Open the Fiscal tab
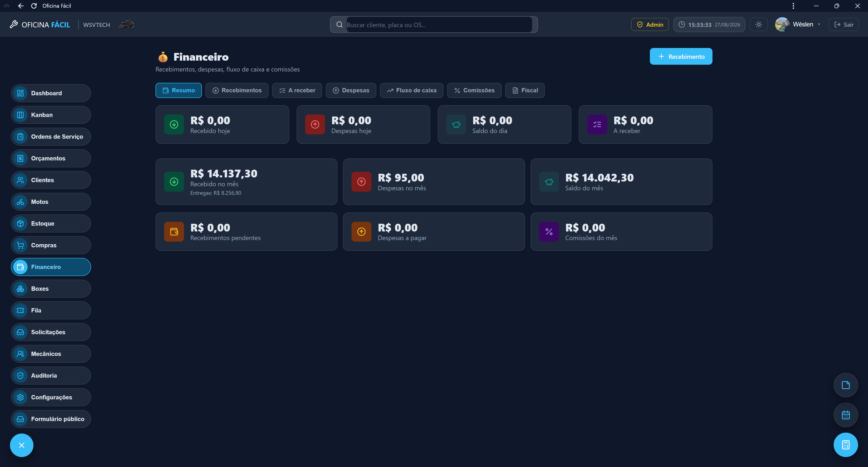The image size is (868, 467). click(525, 90)
